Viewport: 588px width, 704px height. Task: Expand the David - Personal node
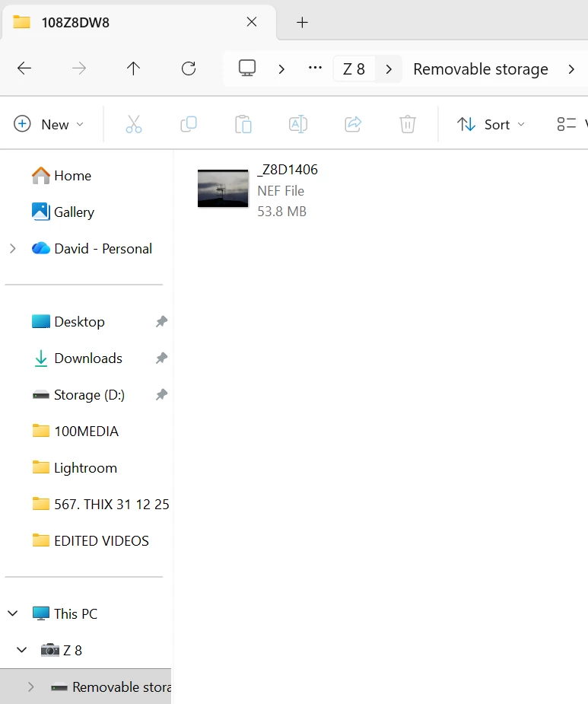point(13,248)
